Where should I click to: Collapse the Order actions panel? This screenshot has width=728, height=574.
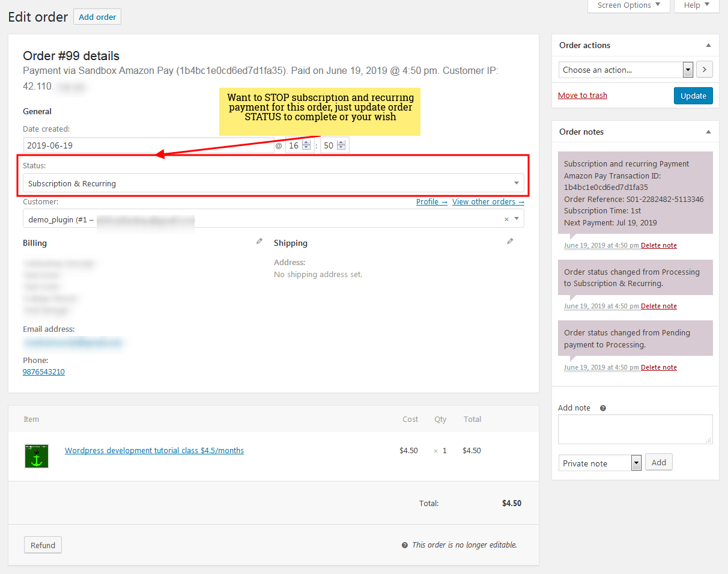pos(708,46)
